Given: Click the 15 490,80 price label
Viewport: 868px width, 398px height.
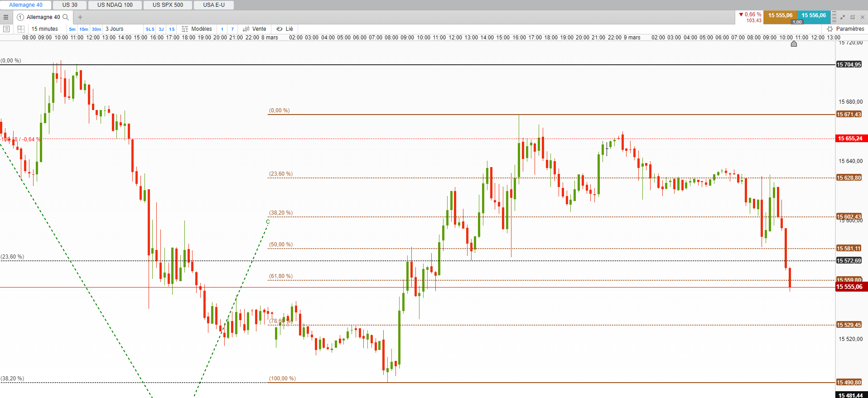Looking at the screenshot, I should 849,383.
